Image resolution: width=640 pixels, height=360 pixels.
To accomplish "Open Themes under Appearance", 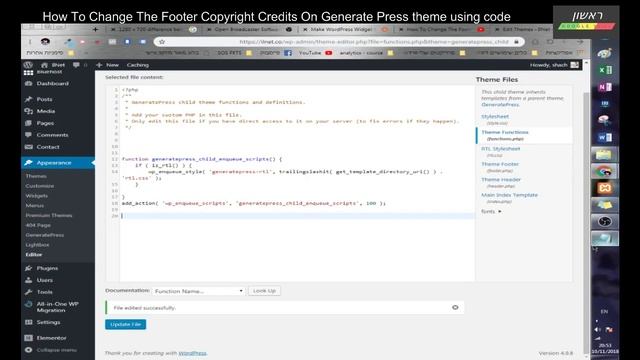I will [x=36, y=176].
